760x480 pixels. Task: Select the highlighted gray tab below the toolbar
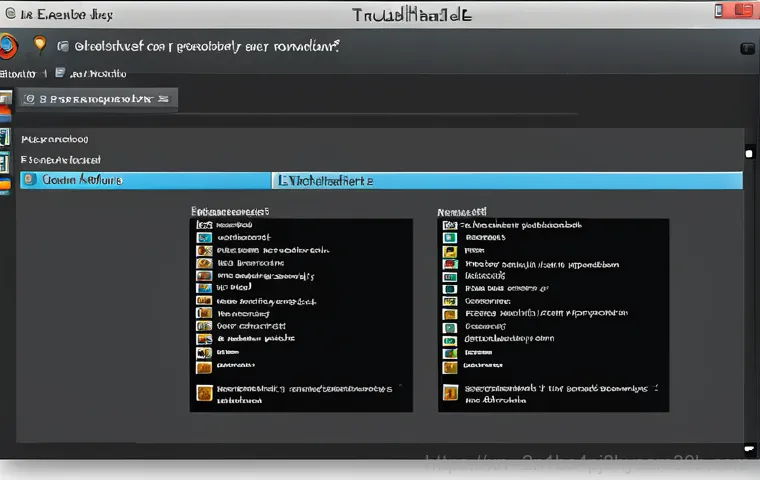97,98
